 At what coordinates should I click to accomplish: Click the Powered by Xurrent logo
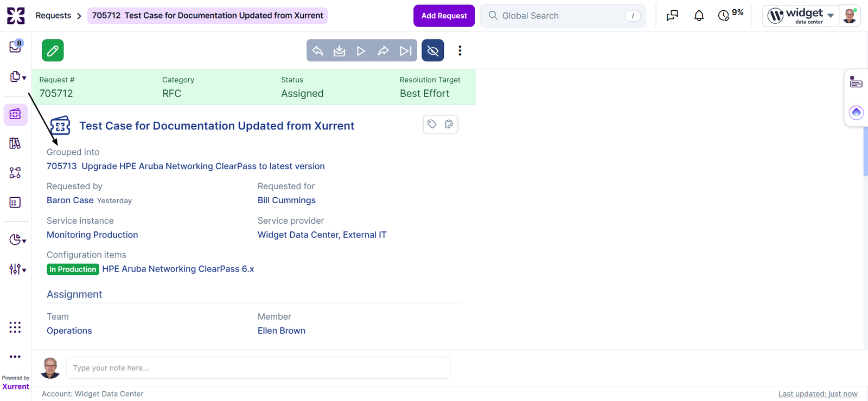click(16, 383)
